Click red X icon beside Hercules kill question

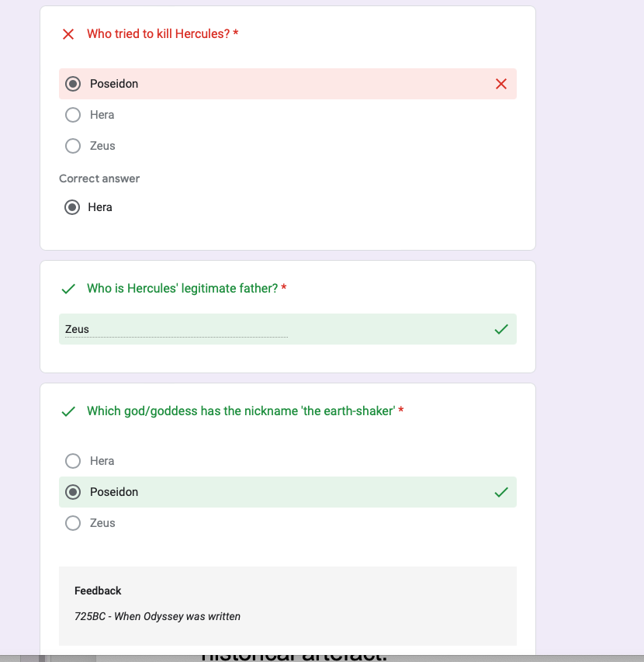[x=68, y=34]
